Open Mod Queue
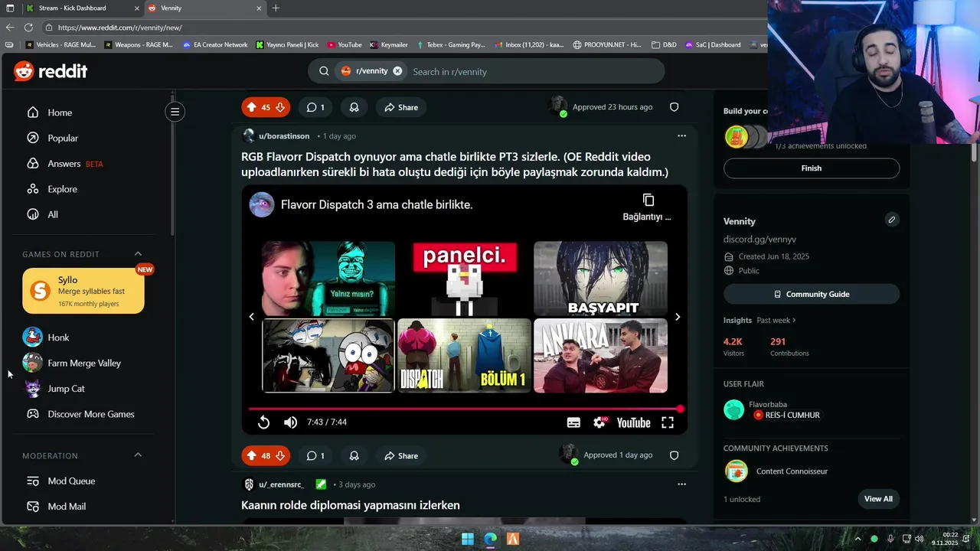The image size is (980, 551). [x=71, y=481]
